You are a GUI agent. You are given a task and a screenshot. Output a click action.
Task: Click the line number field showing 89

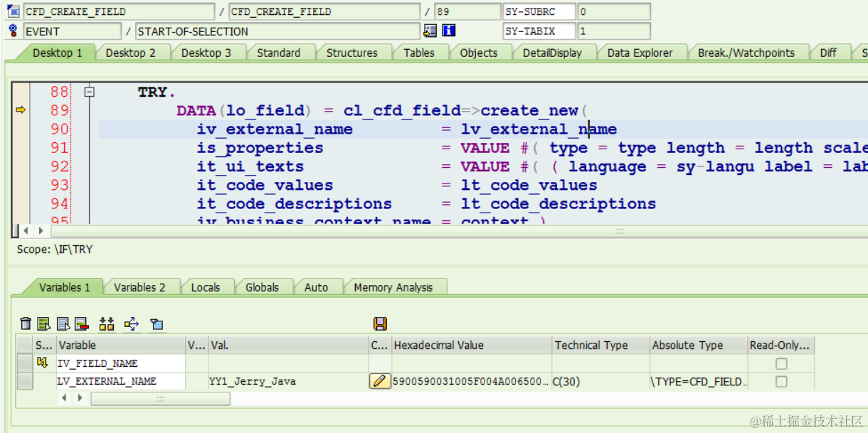[x=467, y=11]
